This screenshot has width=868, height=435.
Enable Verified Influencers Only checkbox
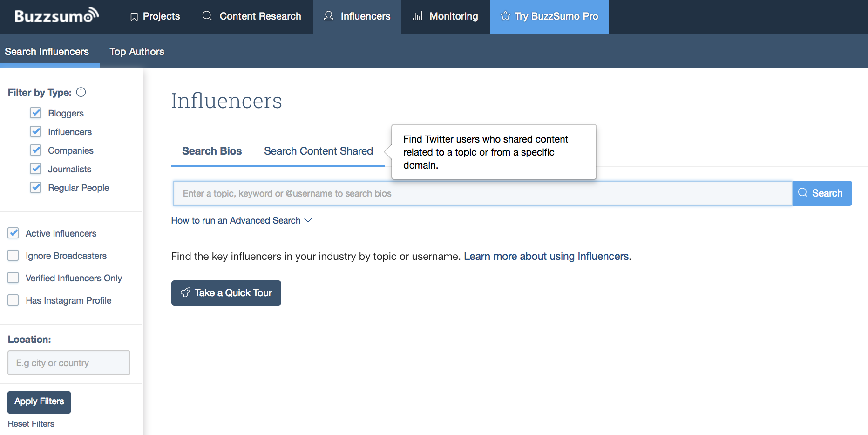[x=13, y=278]
